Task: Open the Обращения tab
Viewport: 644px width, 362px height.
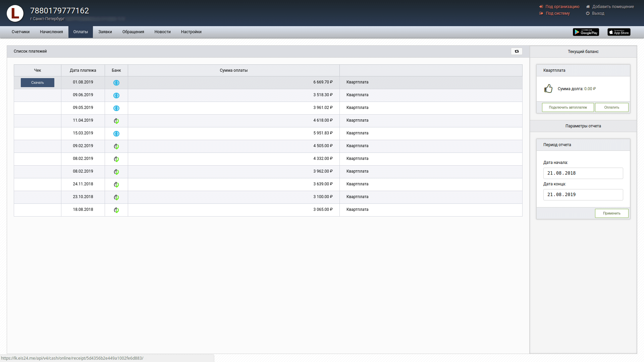Action: pyautogui.click(x=133, y=32)
